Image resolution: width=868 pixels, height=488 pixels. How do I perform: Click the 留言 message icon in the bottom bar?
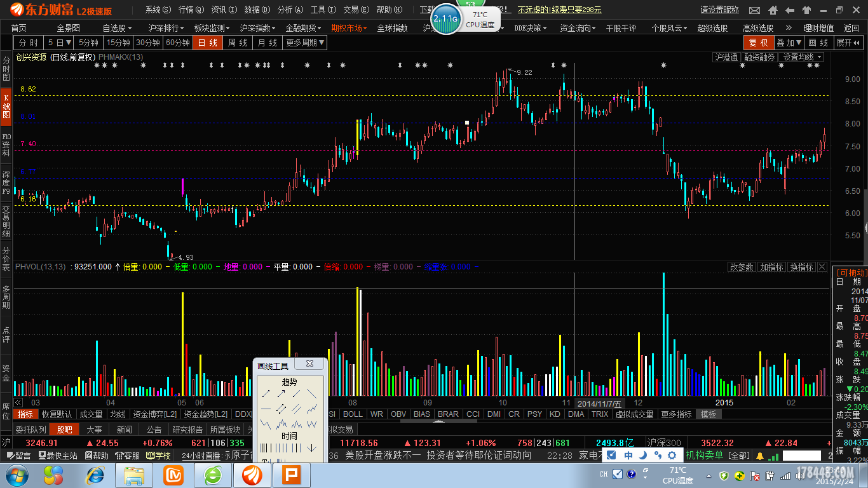coord(19,456)
